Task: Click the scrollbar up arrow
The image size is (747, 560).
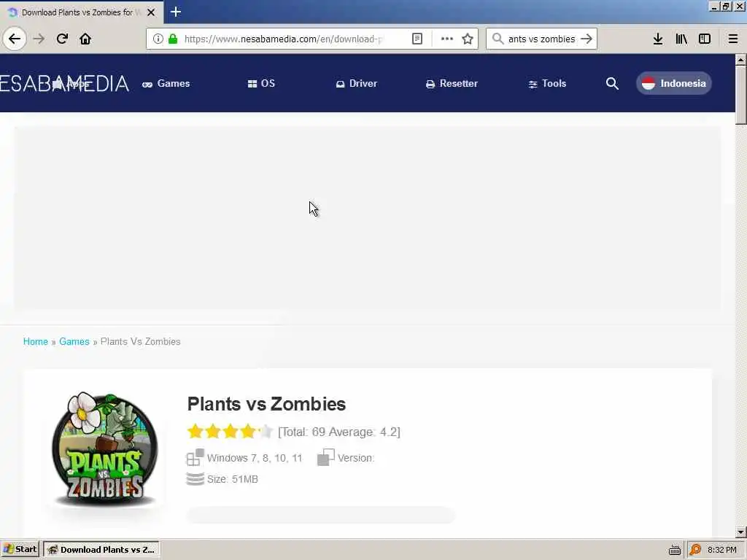Action: pos(740,60)
